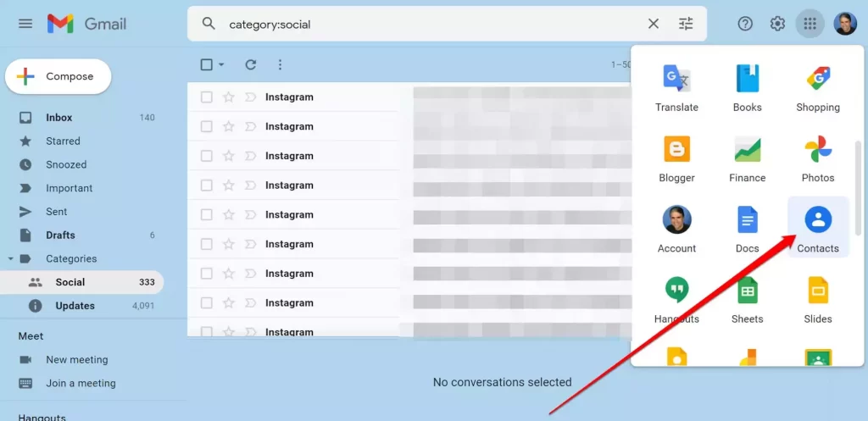Open the select-all checkbox dropdown arrow
868x421 pixels.
click(x=222, y=64)
